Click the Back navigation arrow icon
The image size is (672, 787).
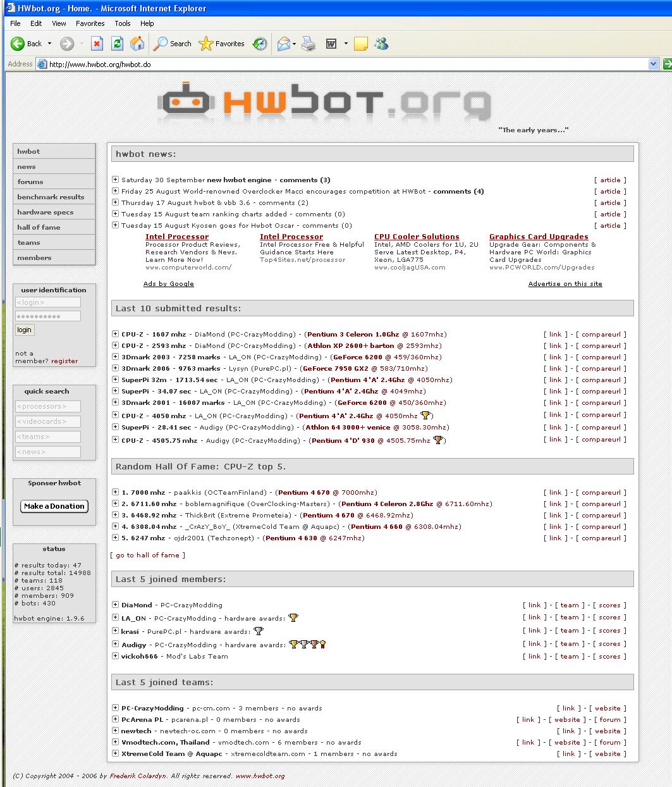[18, 44]
